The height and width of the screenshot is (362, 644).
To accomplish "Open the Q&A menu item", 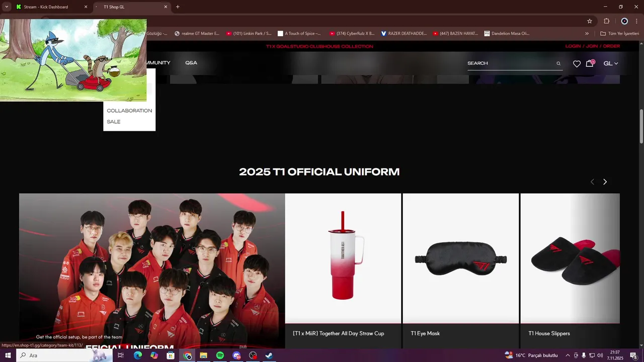I will tap(191, 63).
